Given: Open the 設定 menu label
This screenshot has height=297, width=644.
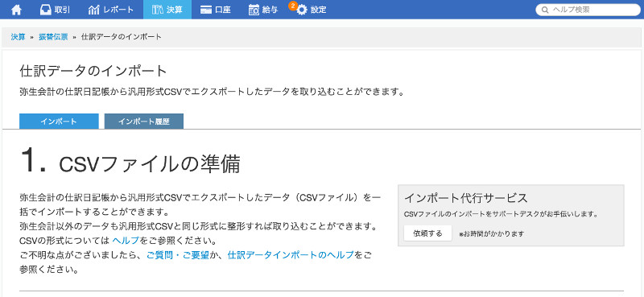Looking at the screenshot, I should (318, 10).
